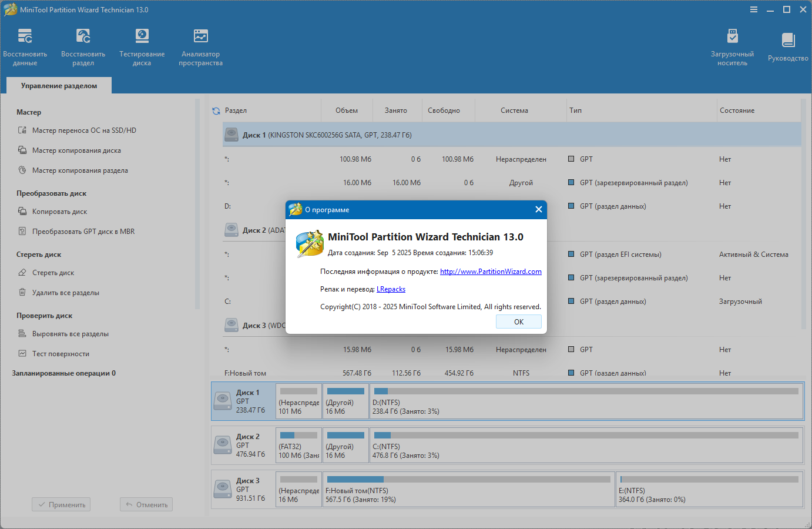Screen dimensions: 812x529
Task: Click the Запланированные операции 0 label
Action: point(63,373)
